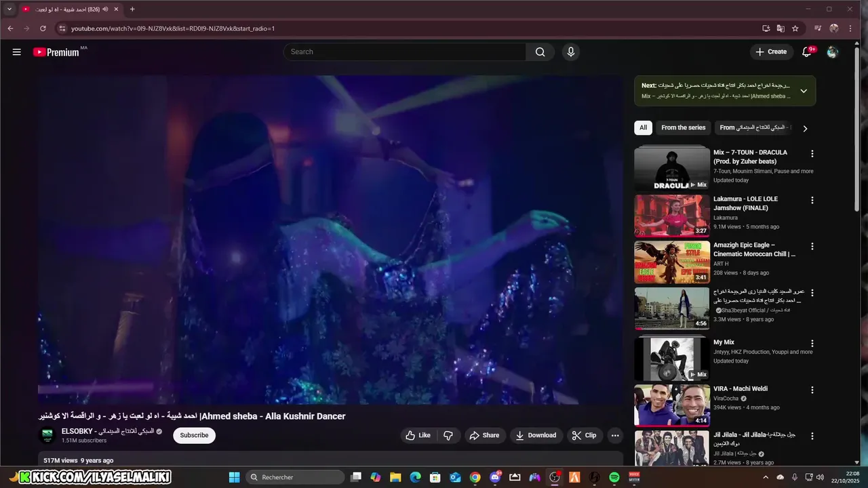Open the YouTube guide hamburger menu
The height and width of the screenshot is (488, 868).
click(16, 52)
